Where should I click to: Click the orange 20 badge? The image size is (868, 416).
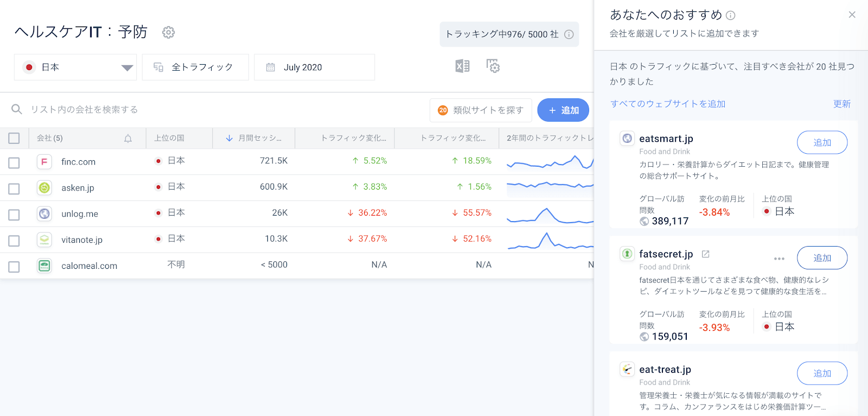tap(443, 110)
